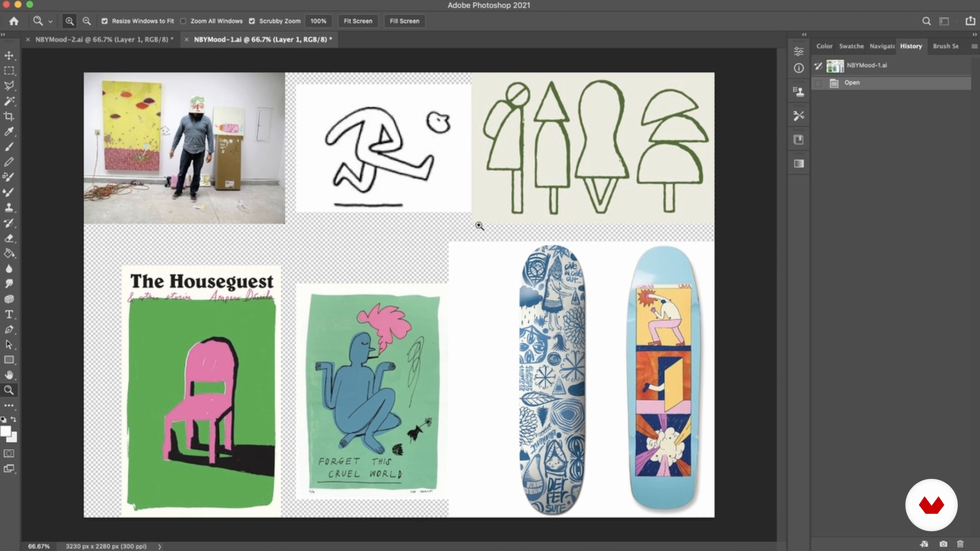Collapse the right panels double-arrow
This screenshot has height=551, width=980.
click(x=975, y=35)
